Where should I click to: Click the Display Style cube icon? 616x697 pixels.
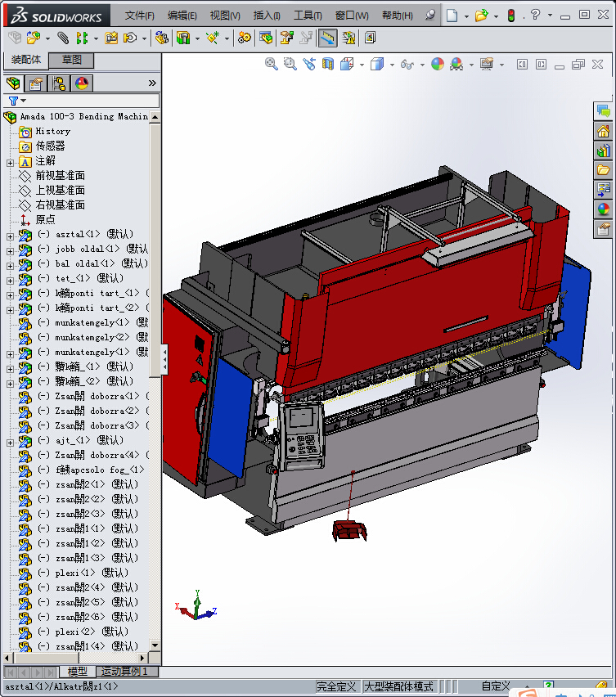coord(377,64)
